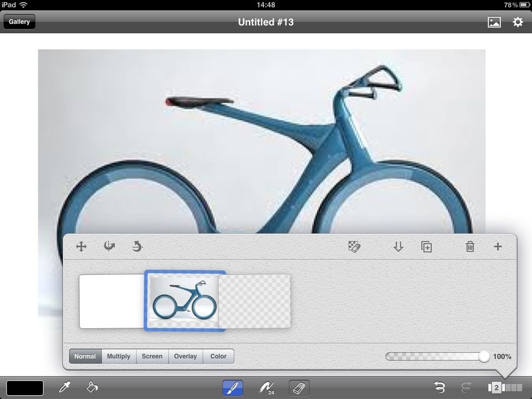Select the Fill bucket tool

pos(91,388)
